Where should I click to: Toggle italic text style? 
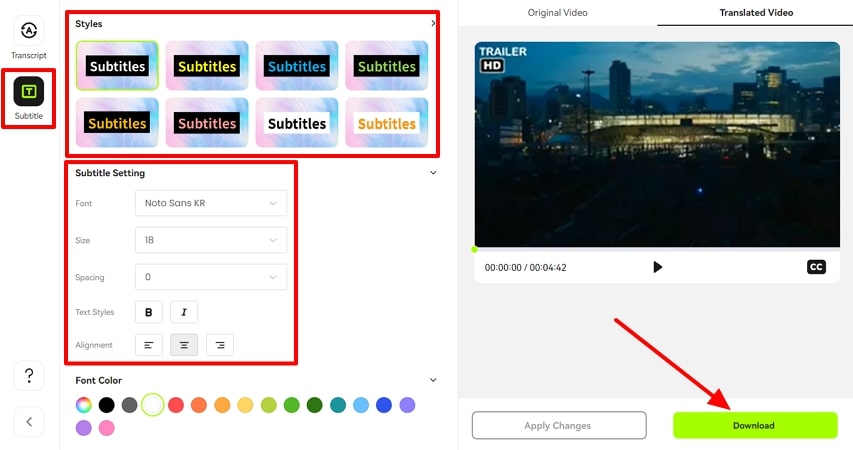pos(184,312)
